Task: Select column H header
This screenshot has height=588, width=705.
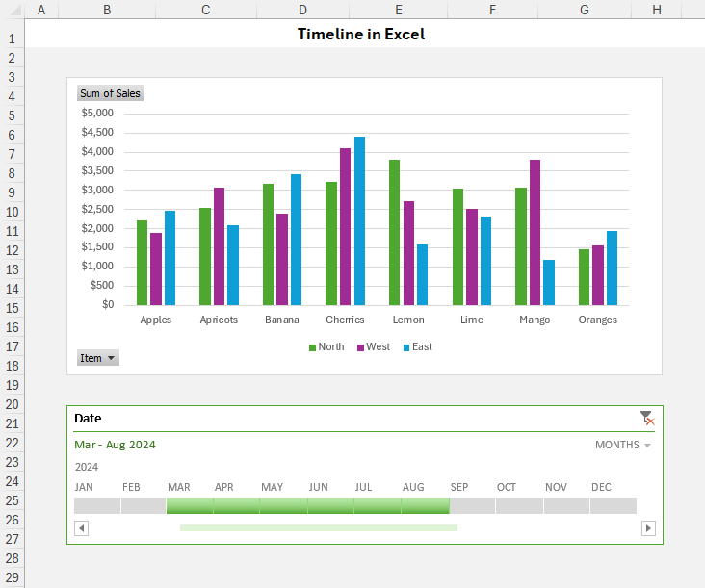Action: (657, 10)
